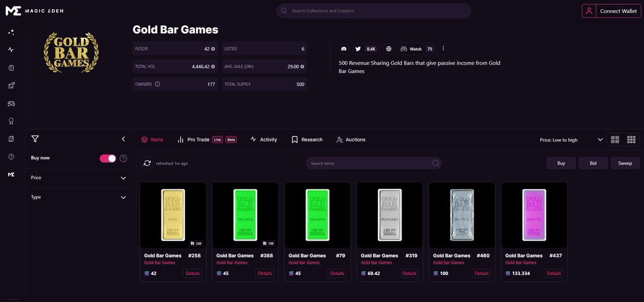
Task: Switch to large grid view
Action: tap(615, 140)
